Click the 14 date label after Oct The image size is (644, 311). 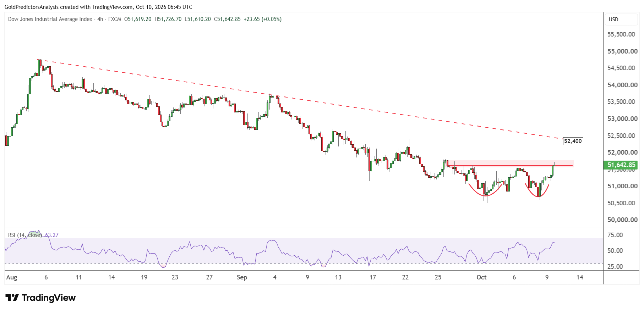tap(579, 277)
